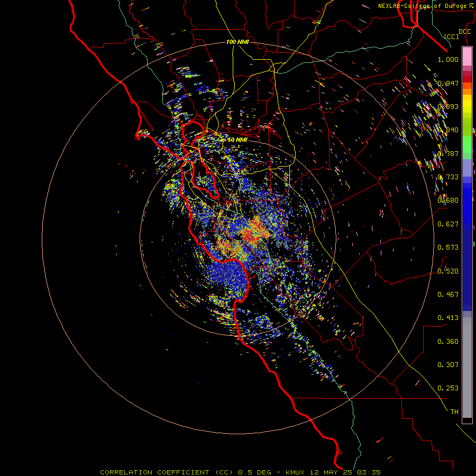Select the 0.787 scale value
476x476 pixels.
[x=448, y=153]
